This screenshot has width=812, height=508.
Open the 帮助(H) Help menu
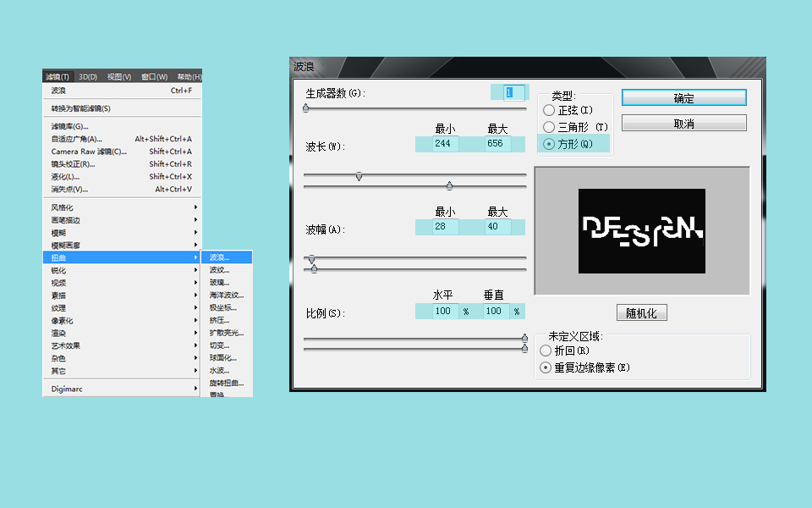coord(189,77)
